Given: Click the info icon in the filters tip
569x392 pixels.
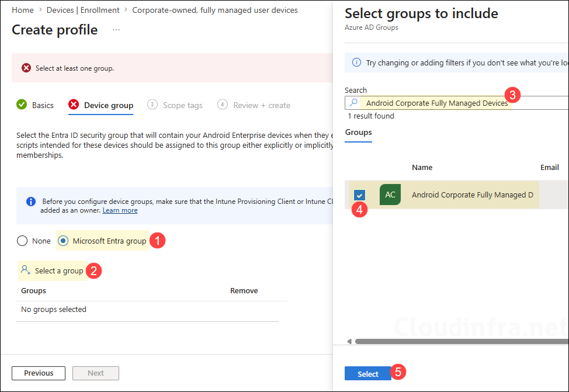Looking at the screenshot, I should click(x=357, y=63).
